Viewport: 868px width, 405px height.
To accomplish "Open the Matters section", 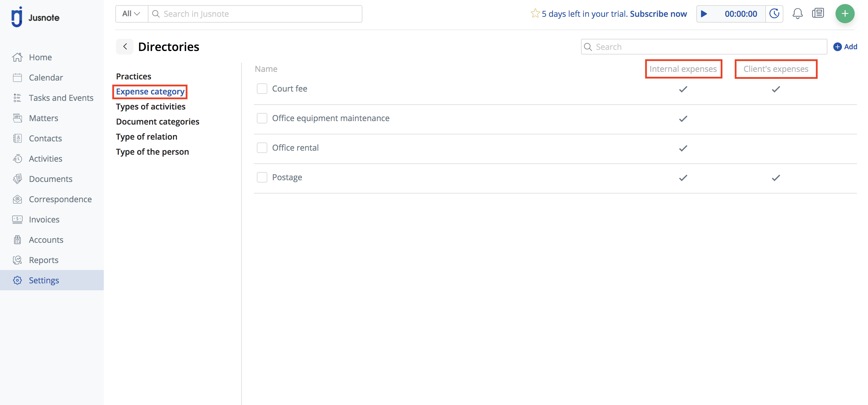I will point(43,118).
